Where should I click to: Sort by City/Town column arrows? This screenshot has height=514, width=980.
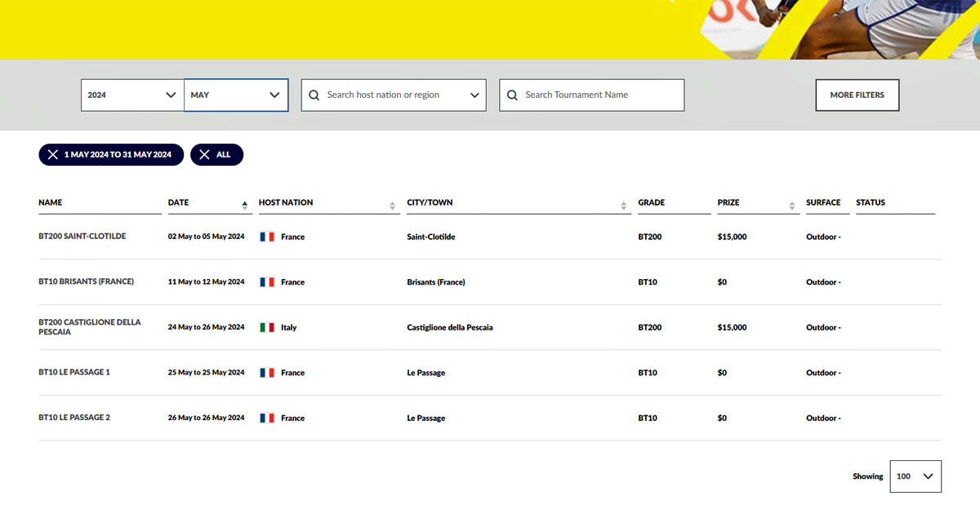624,206
